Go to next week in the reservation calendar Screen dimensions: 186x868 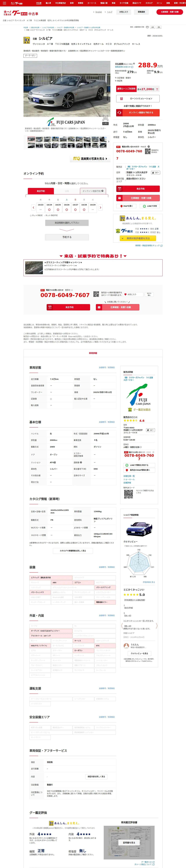(100, 208)
